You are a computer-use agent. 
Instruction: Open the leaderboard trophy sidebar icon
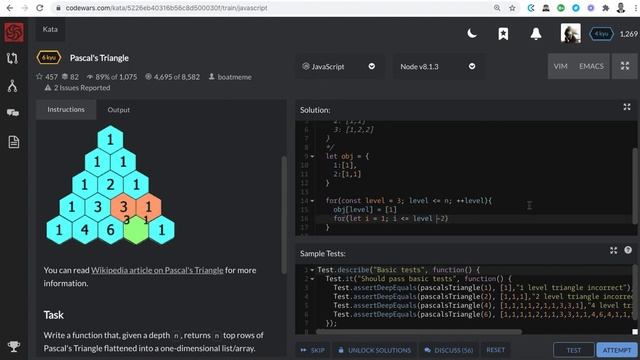pos(13,347)
